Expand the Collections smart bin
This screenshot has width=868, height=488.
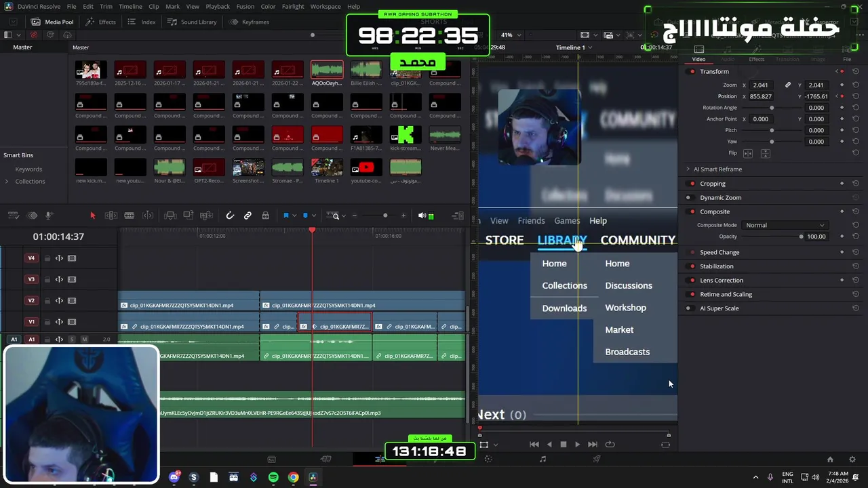click(7, 181)
